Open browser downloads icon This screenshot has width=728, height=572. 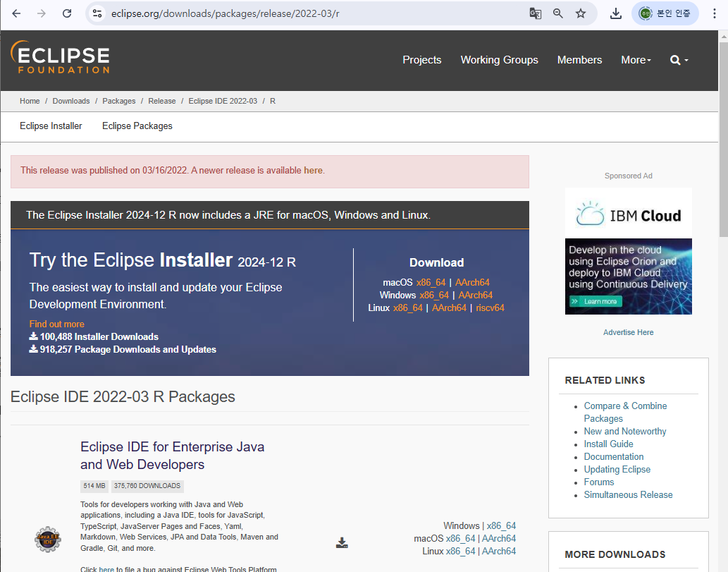click(616, 13)
